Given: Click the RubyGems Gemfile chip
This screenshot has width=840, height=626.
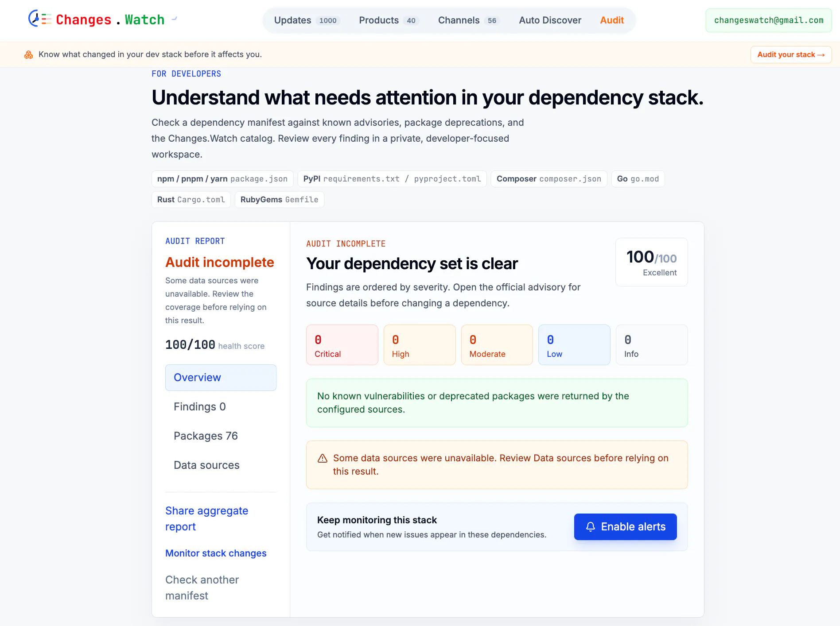Looking at the screenshot, I should tap(280, 200).
